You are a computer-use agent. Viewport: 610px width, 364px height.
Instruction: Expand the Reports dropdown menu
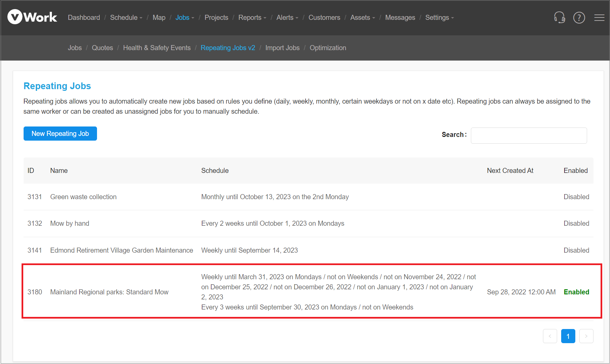click(252, 17)
